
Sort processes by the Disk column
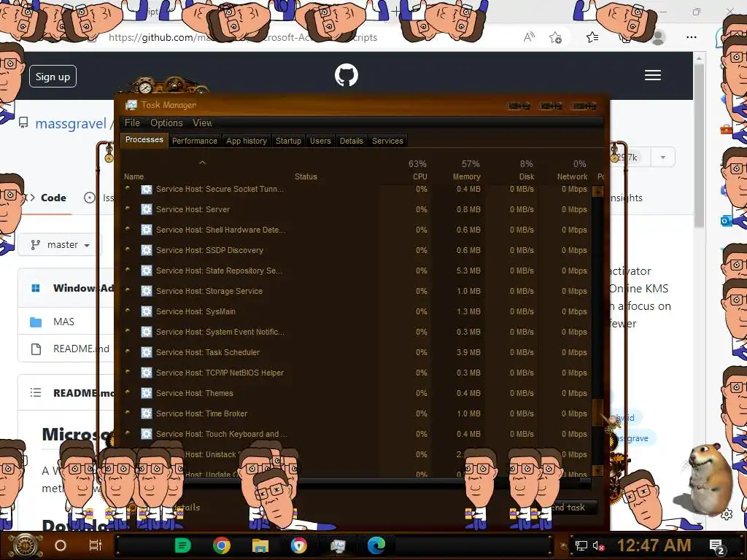(527, 176)
